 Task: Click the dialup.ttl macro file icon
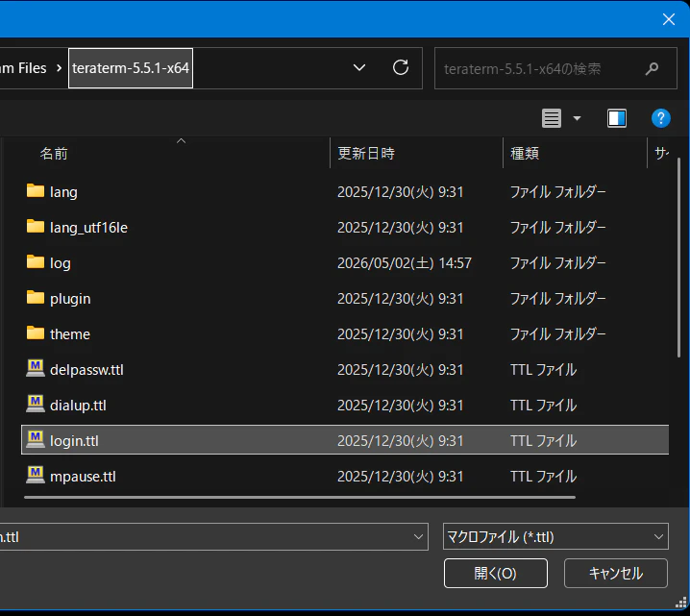36,404
